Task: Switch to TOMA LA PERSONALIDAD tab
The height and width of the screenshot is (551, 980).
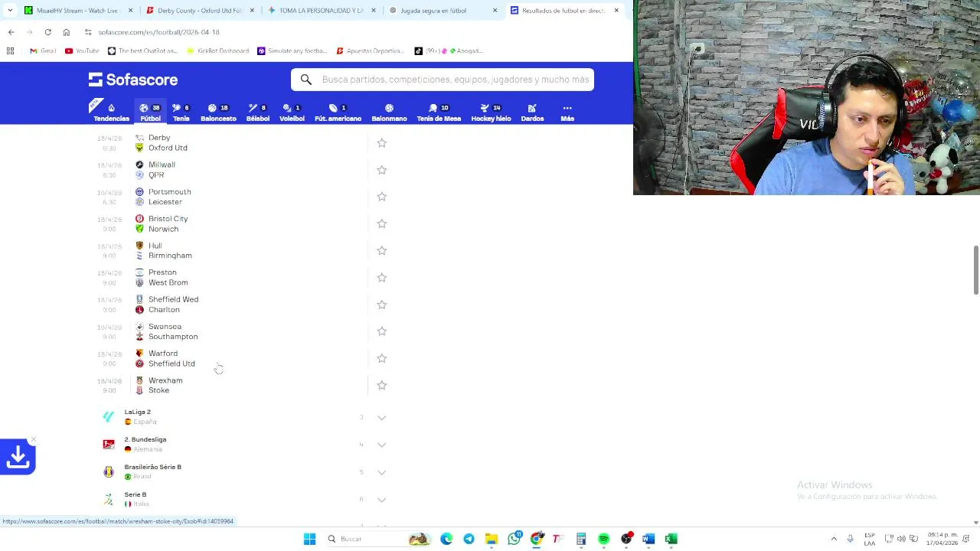Action: (x=322, y=11)
